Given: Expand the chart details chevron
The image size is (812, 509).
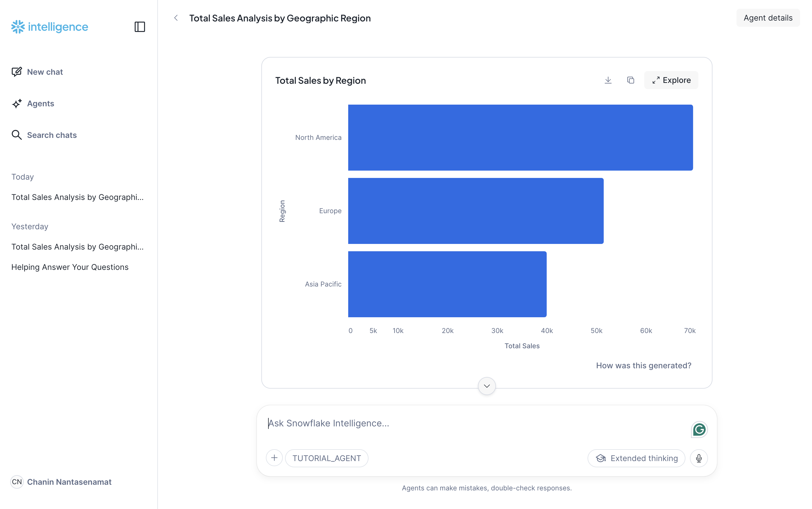Looking at the screenshot, I should tap(486, 386).
